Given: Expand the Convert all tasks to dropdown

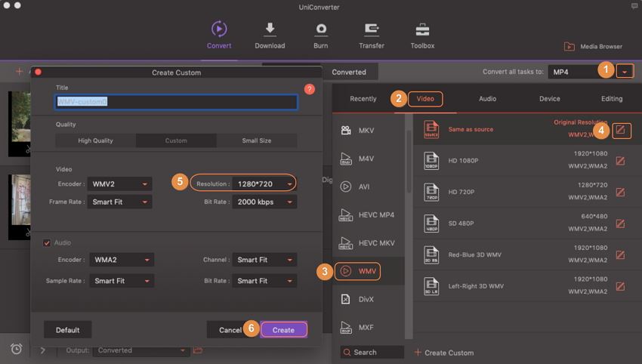Looking at the screenshot, I should pos(625,72).
